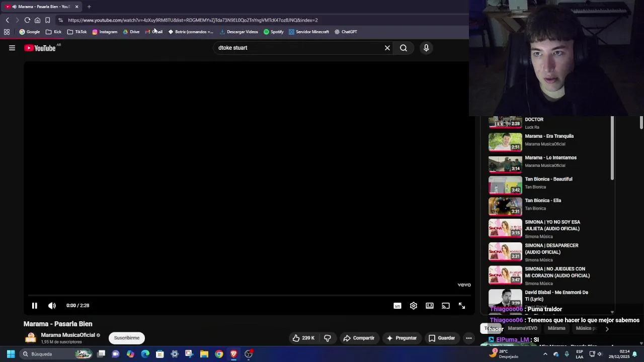The width and height of the screenshot is (644, 362).
Task: Close the Marama - Pasarla Bien browser tab
Action: 76,7
